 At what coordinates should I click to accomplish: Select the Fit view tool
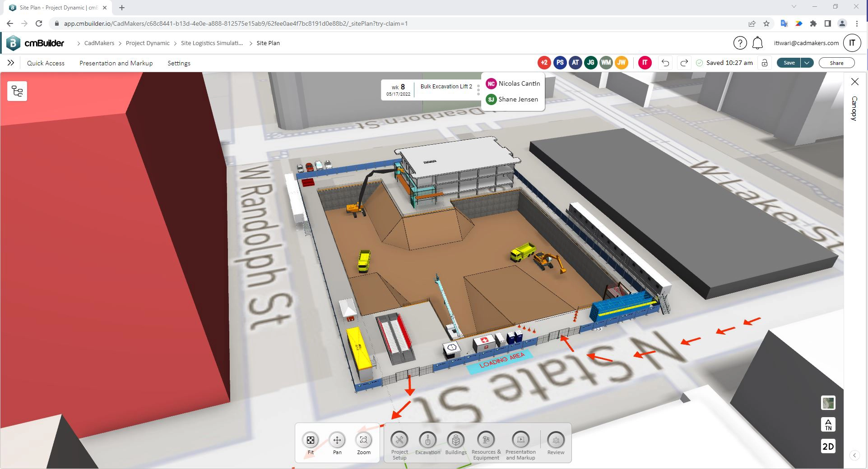[311, 440]
